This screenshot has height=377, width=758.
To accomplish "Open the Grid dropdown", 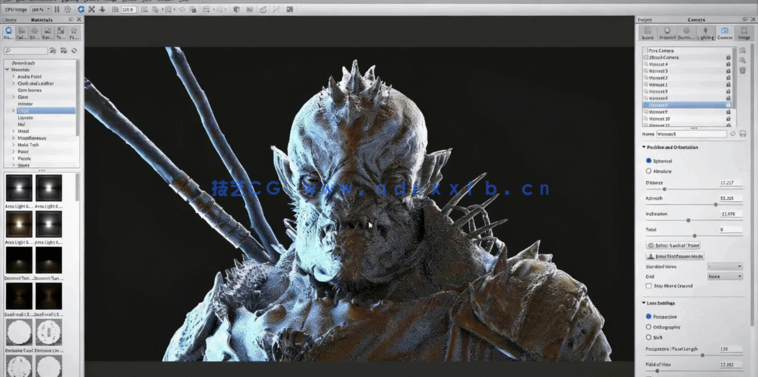I will (x=725, y=276).
